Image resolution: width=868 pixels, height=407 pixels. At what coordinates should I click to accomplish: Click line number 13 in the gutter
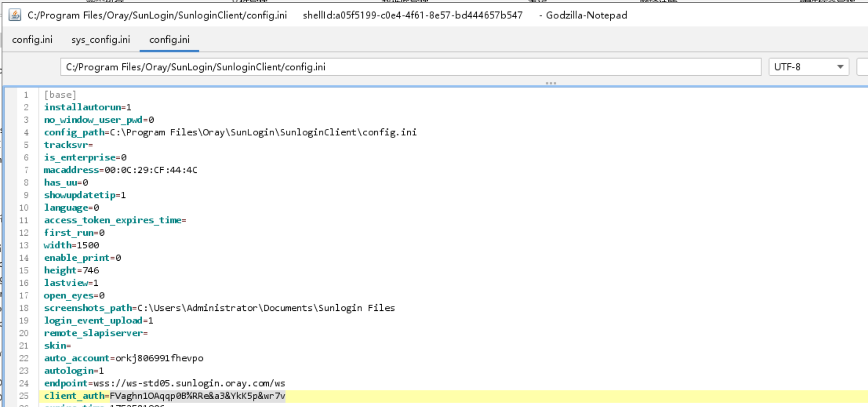(24, 245)
